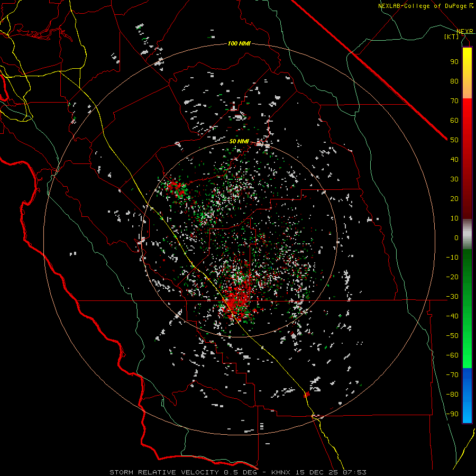This screenshot has height=476, width=476.
Task: Click the NEXR label above the scale
Action: coord(465,31)
